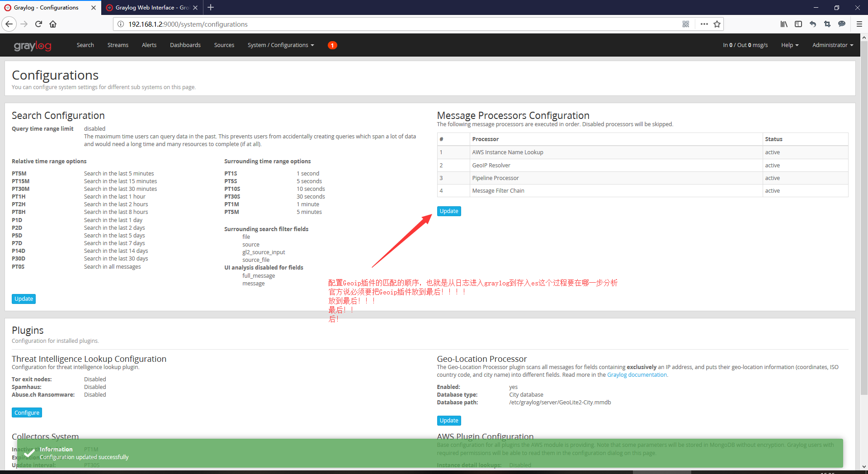Click the screenshot crop toolbar icon
Screen dimensions: 868x474
tap(827, 24)
